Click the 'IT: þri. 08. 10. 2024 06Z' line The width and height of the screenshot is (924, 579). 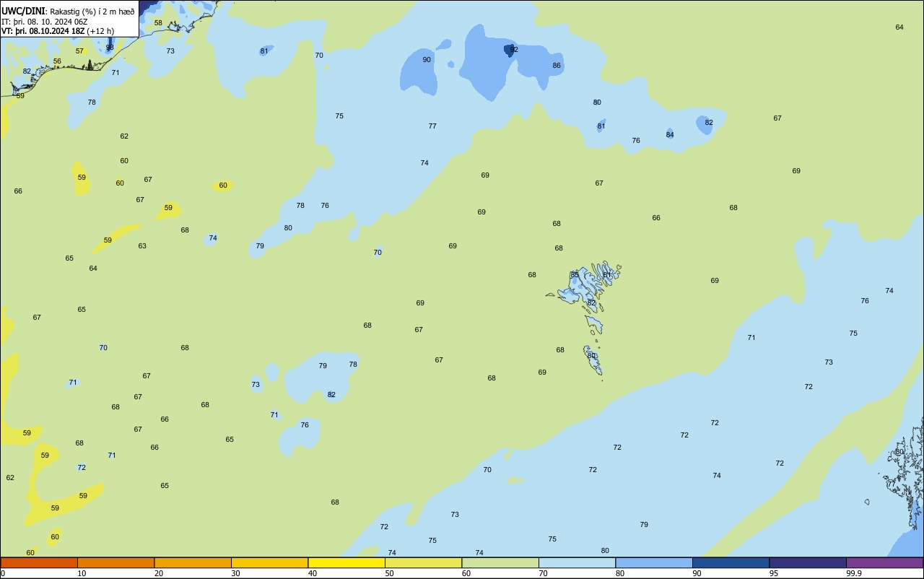pyautogui.click(x=45, y=22)
